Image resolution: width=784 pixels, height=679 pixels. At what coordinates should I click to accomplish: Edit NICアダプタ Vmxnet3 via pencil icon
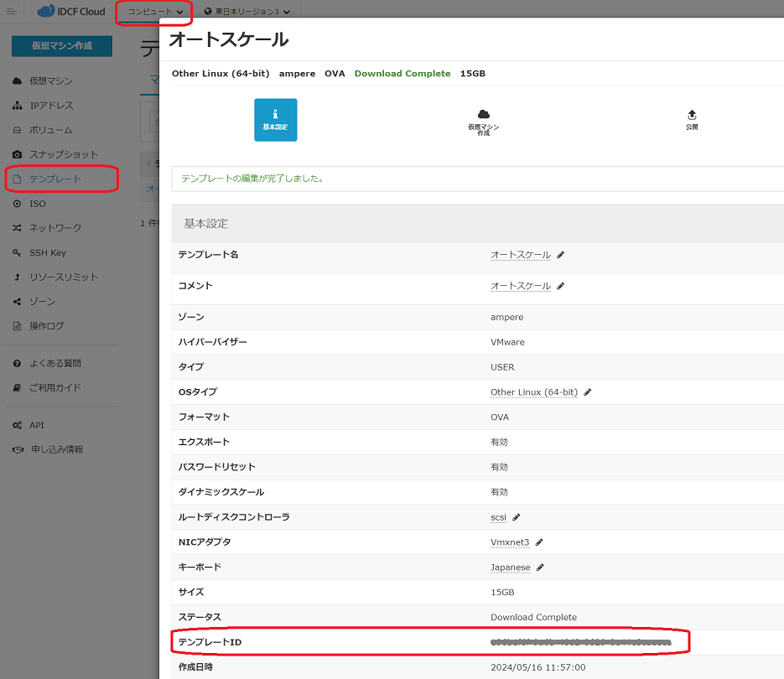(x=539, y=542)
